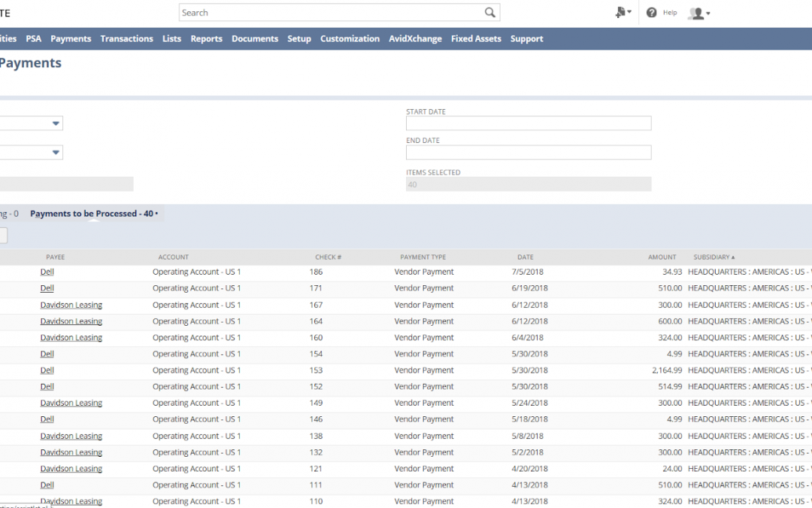Open Dell payee for check 171
The image size is (812, 508).
pos(47,288)
